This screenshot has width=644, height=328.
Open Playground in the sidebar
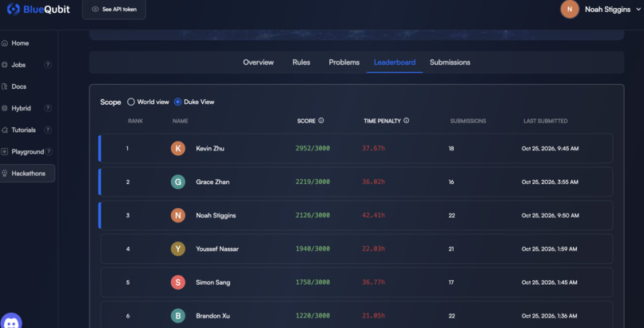pyautogui.click(x=27, y=152)
